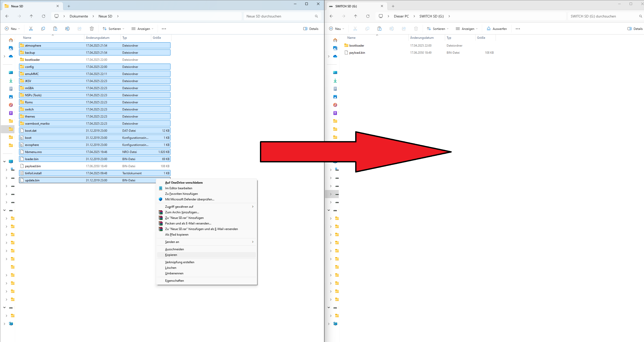Click Refresh icon in Neue SD window
644x342 pixels.
click(x=44, y=16)
